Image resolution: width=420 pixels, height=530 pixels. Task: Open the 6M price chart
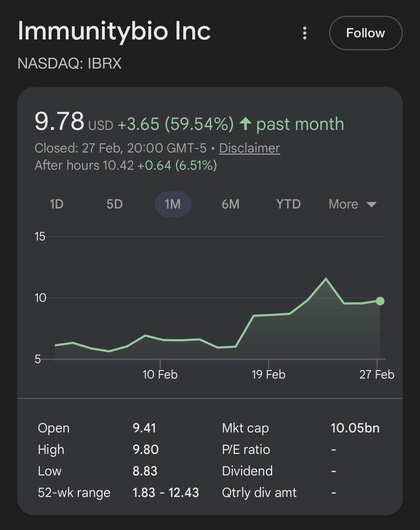pos(230,204)
